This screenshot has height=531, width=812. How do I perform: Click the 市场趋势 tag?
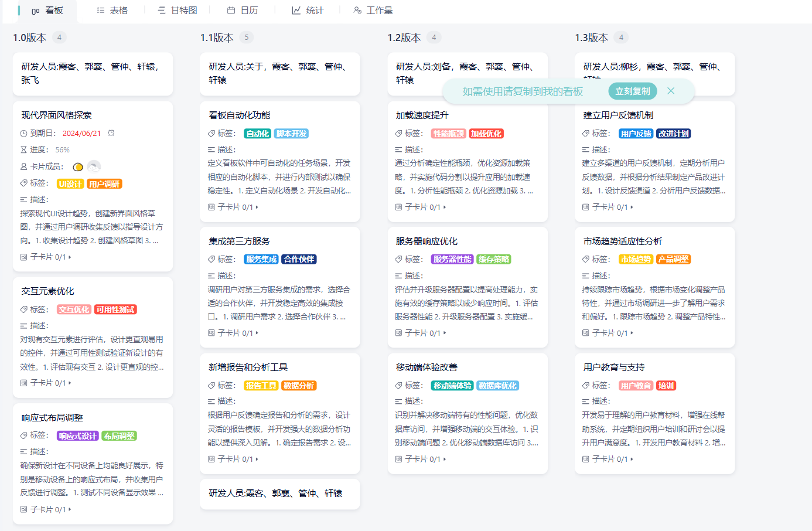[x=636, y=259]
